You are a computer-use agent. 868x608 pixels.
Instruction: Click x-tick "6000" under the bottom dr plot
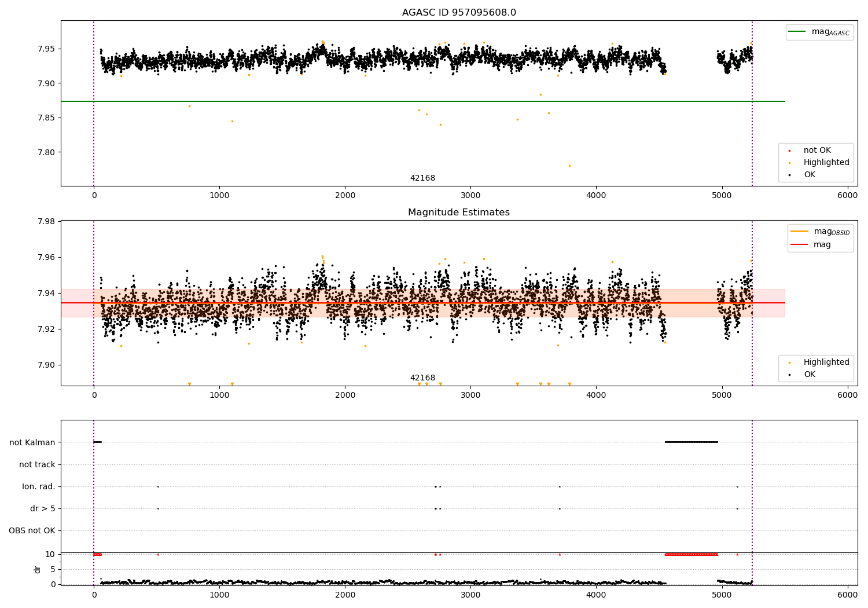848,595
